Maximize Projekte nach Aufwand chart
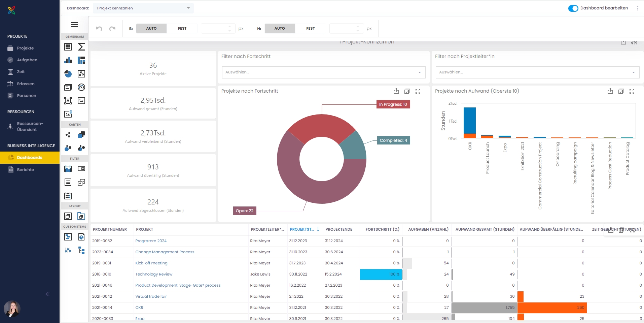 632,91
